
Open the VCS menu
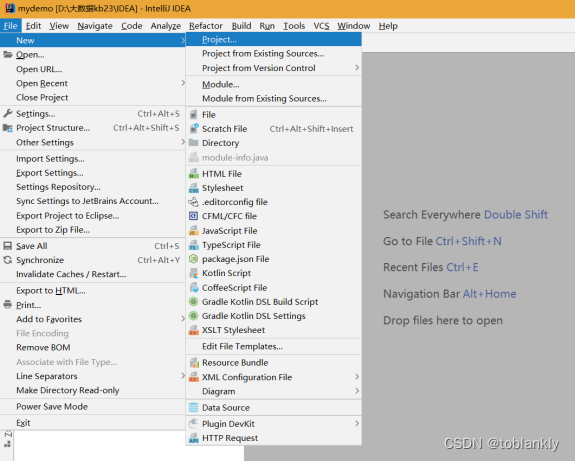[x=321, y=26]
